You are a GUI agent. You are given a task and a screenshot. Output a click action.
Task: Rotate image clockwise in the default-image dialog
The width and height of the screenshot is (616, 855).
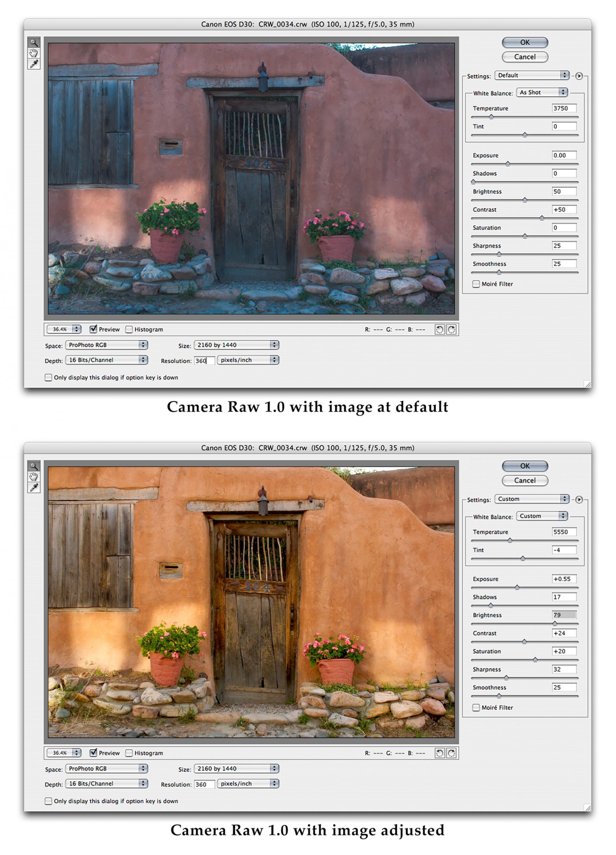(x=451, y=329)
